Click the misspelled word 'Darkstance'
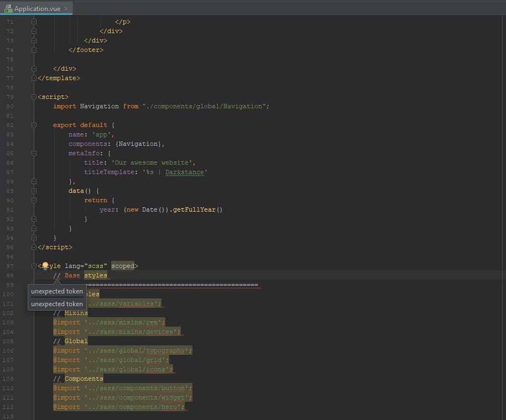The height and width of the screenshot is (420, 506). [x=185, y=172]
